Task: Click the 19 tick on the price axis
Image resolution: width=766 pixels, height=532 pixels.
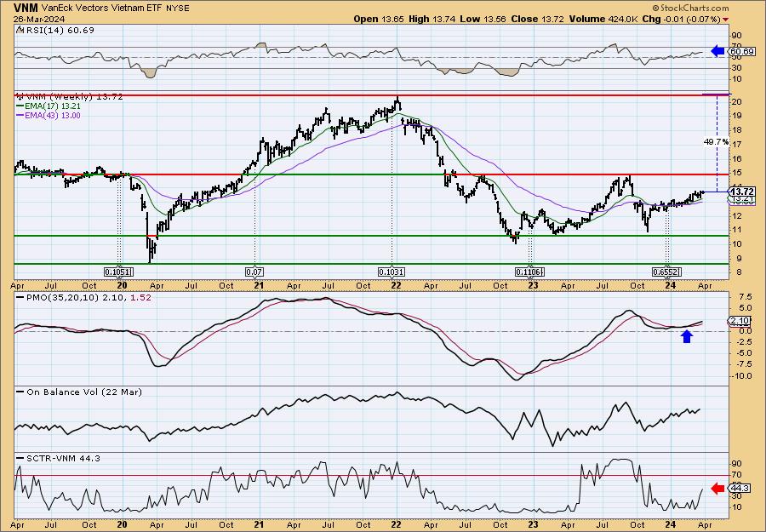Action: click(737, 117)
